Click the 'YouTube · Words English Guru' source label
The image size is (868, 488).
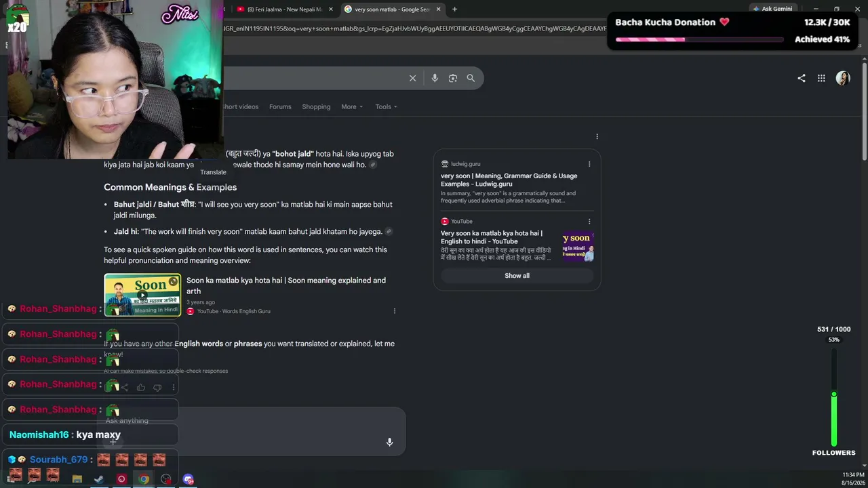point(234,311)
